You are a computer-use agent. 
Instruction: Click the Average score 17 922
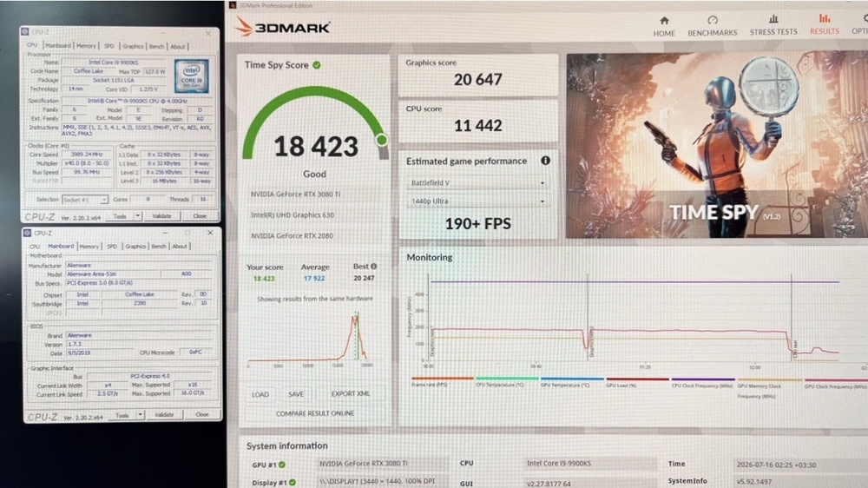[x=314, y=279]
